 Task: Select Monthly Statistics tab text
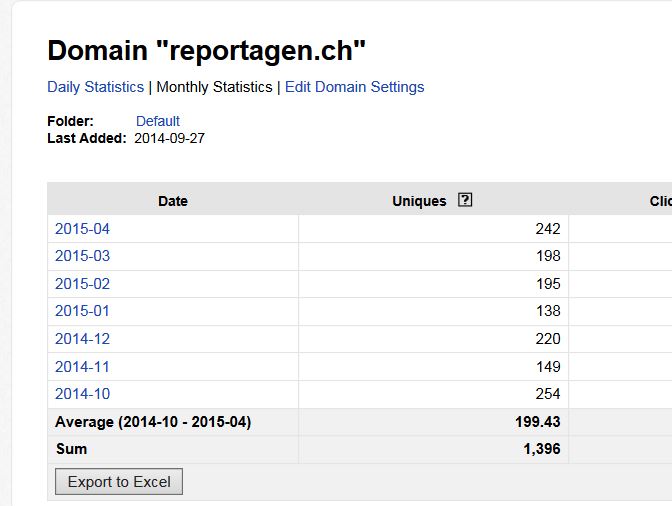point(214,87)
